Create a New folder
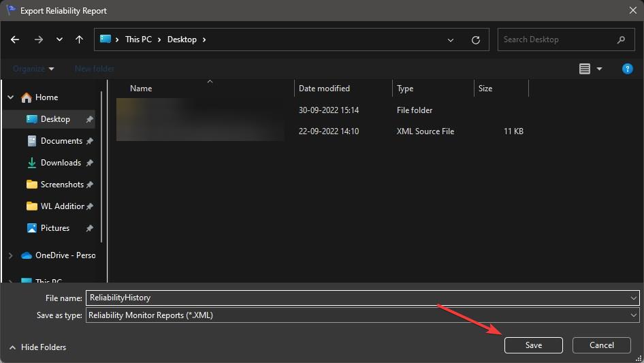Viewport: 644px width, 363px height. [95, 69]
